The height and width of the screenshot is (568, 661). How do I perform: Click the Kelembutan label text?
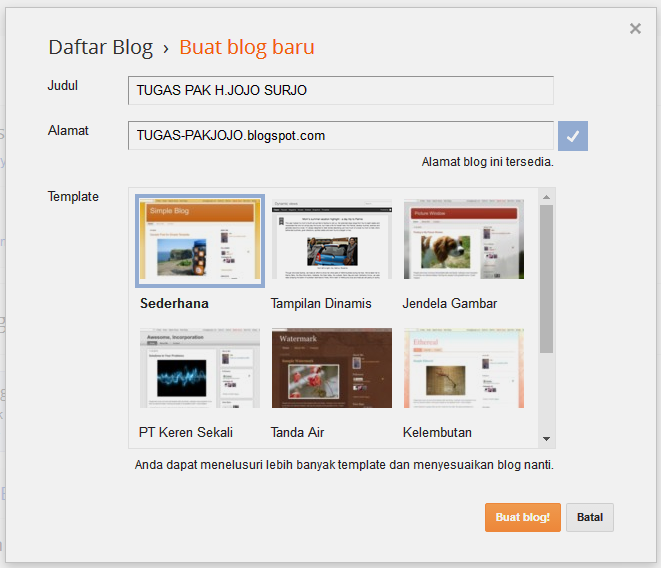(437, 433)
